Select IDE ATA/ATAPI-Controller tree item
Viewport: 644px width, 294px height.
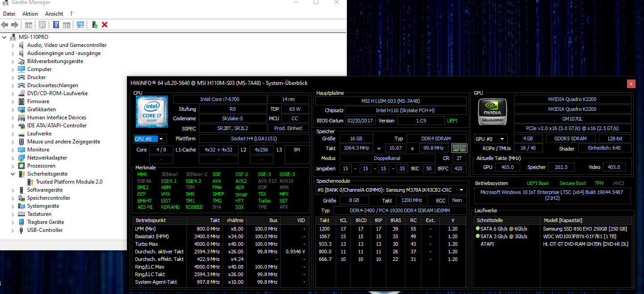point(57,126)
